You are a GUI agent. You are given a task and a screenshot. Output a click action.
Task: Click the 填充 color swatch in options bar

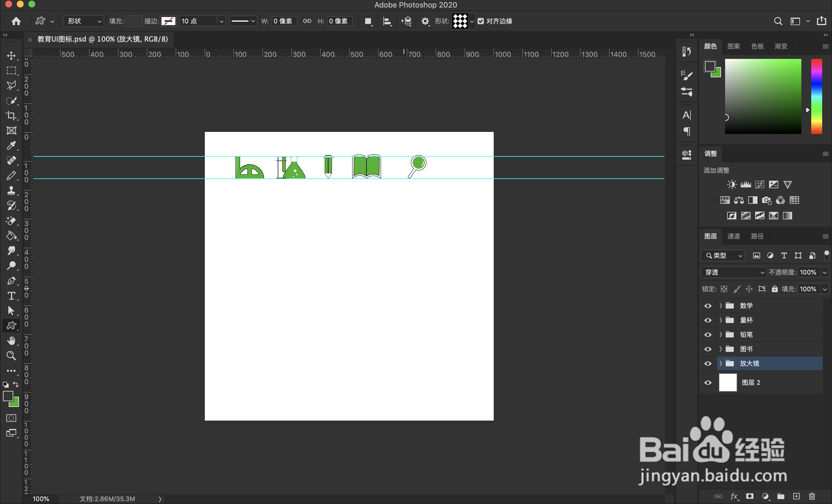coord(133,21)
